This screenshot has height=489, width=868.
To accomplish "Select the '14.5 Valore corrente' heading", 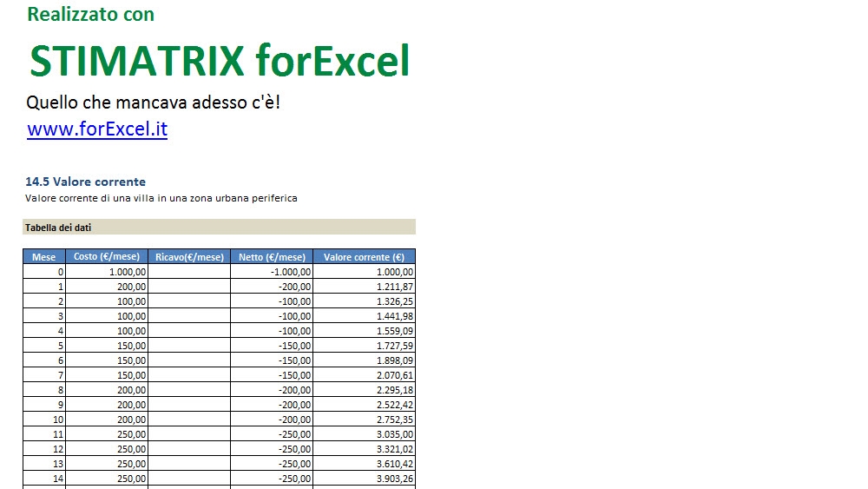I will pyautogui.click(x=85, y=182).
